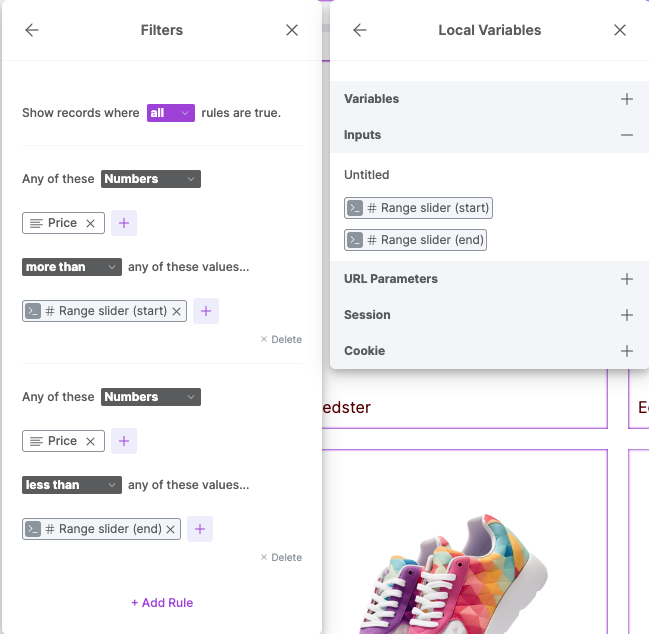Select Range slider (end) variable in Inputs

tap(415, 240)
